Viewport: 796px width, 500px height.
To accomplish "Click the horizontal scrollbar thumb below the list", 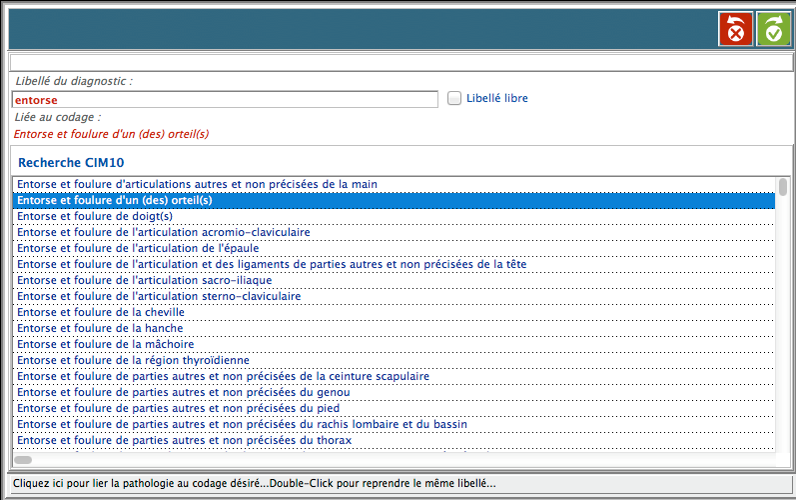I will [23, 460].
